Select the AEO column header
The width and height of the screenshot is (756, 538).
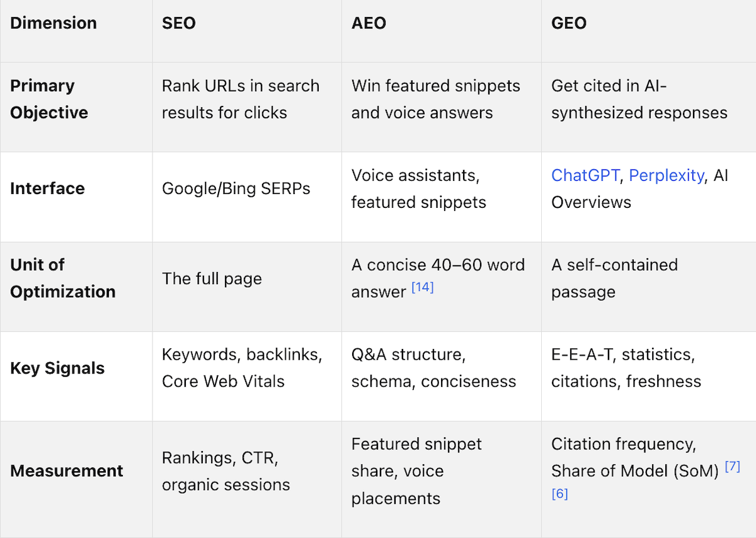click(369, 23)
